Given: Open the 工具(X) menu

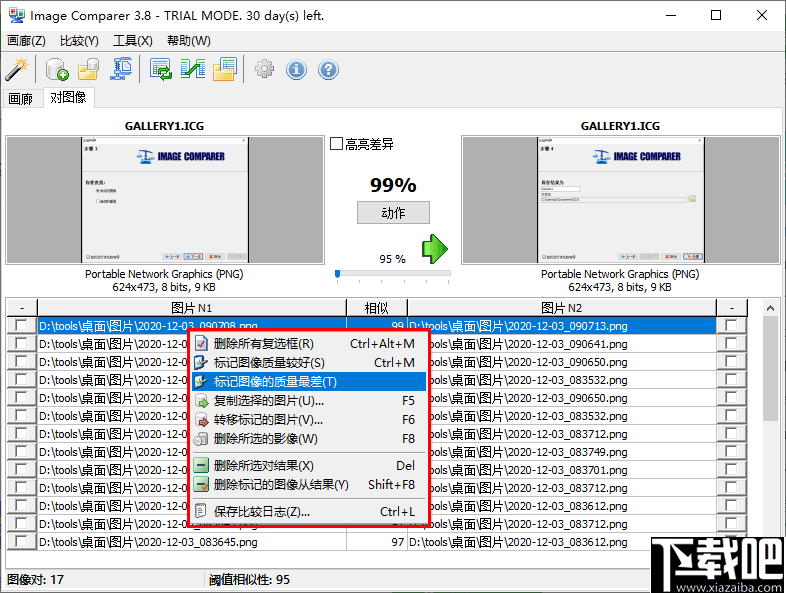Looking at the screenshot, I should coord(133,41).
